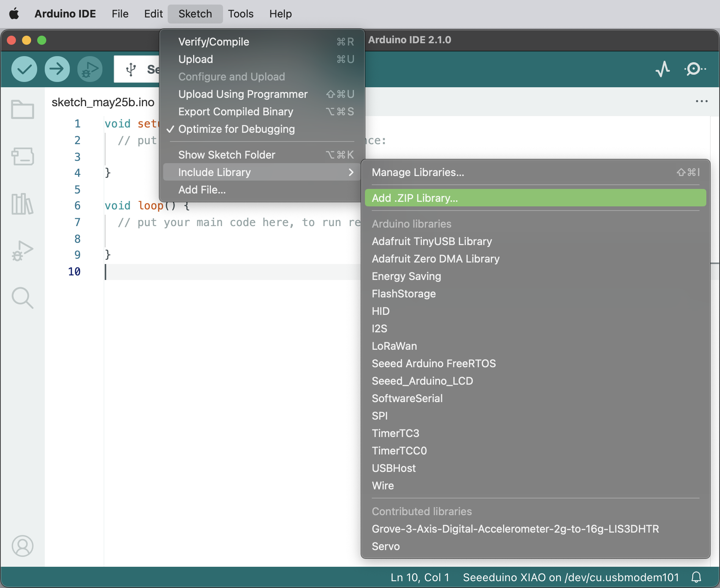This screenshot has height=588, width=720.
Task: Click the 'void loop() {' code line
Action: [x=147, y=206]
